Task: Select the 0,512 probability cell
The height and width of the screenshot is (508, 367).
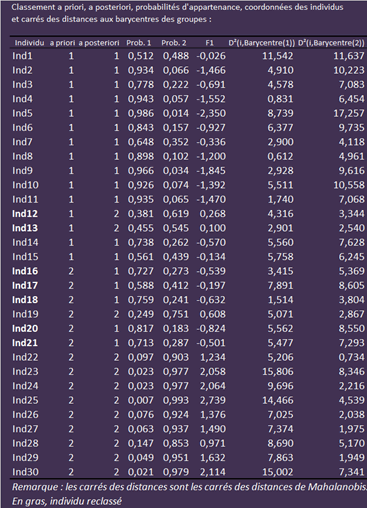Action: [x=141, y=56]
